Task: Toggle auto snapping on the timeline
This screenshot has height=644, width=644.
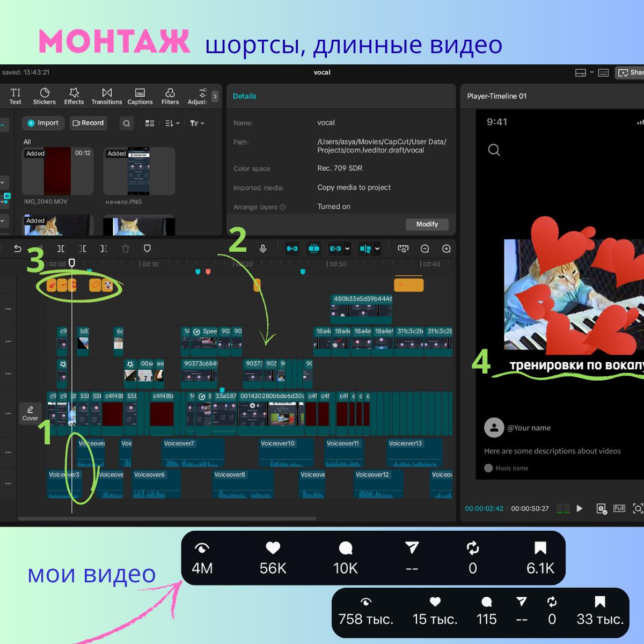Action: click(314, 248)
